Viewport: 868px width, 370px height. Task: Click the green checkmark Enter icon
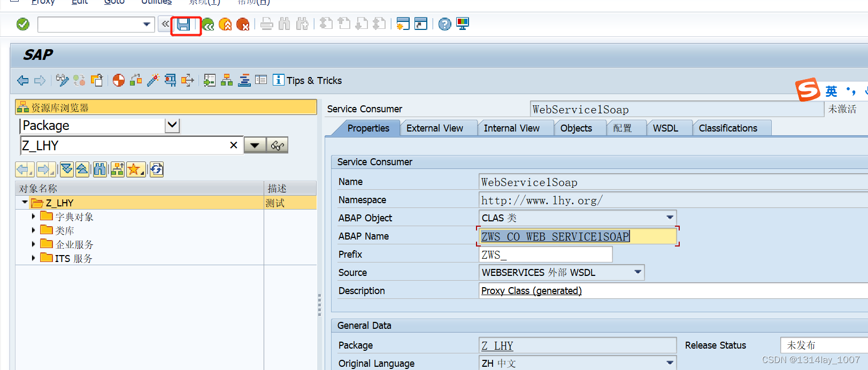coord(23,24)
